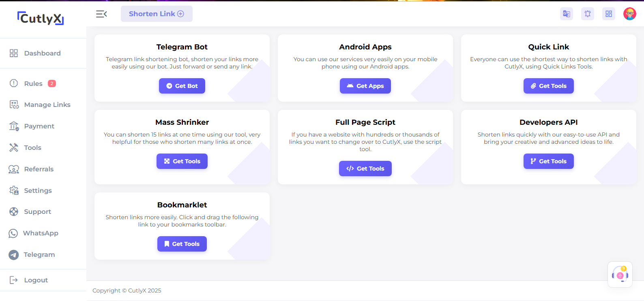Click the Full Page Script card title
The height and width of the screenshot is (301, 644).
point(365,122)
